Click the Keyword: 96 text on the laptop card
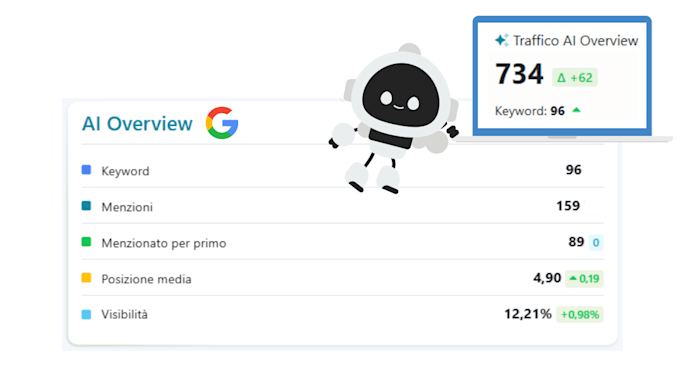This screenshot has width=680, height=390. coord(530,111)
